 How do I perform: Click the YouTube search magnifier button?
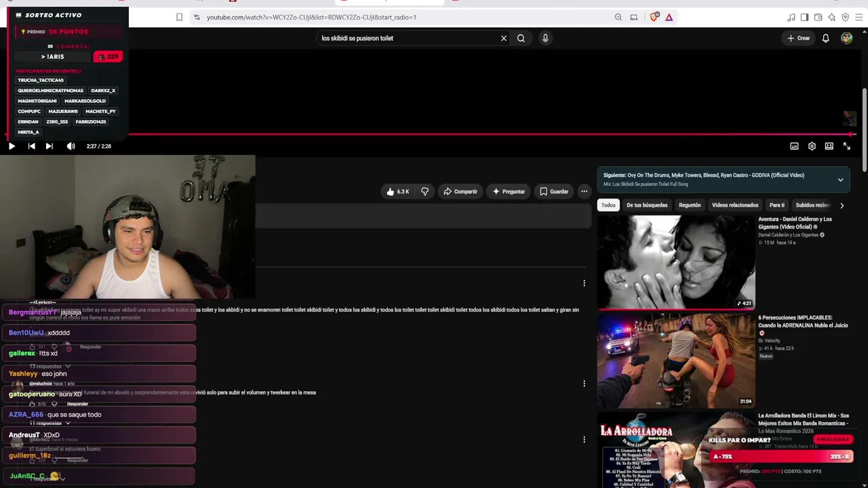(521, 38)
